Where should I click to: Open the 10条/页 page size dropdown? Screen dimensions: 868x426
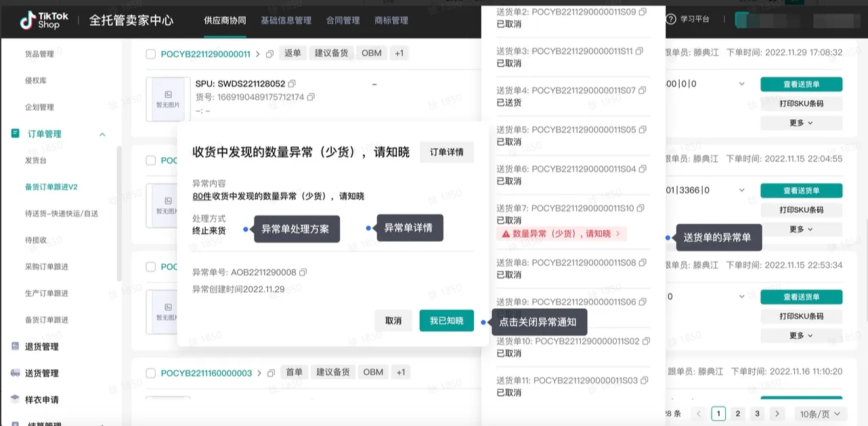(819, 413)
